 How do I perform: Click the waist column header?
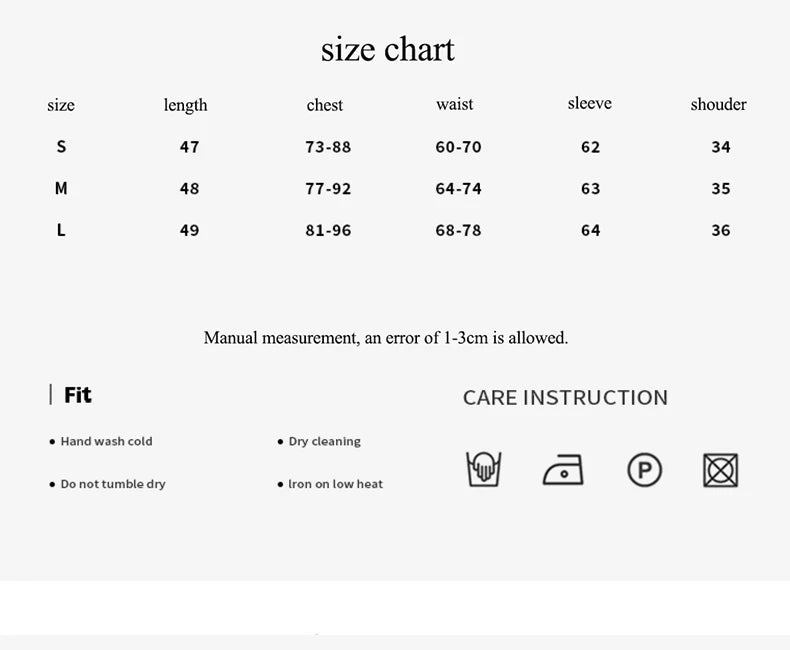click(x=455, y=104)
